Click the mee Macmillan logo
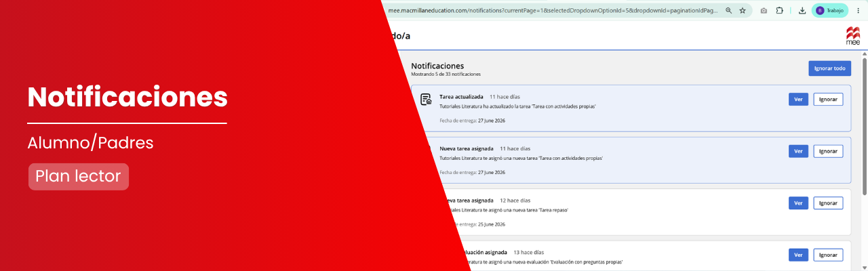The width and height of the screenshot is (868, 271). [x=852, y=36]
